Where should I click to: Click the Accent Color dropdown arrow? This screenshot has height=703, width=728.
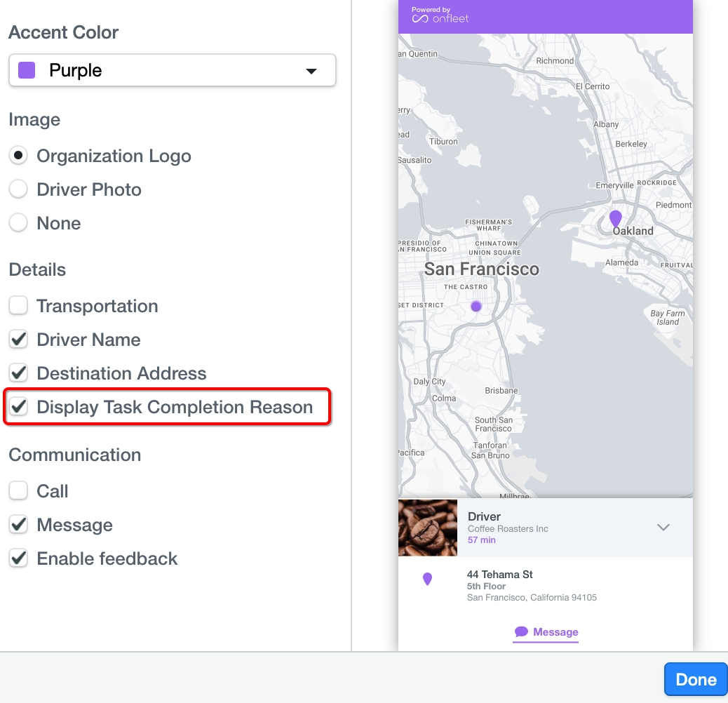tap(312, 71)
